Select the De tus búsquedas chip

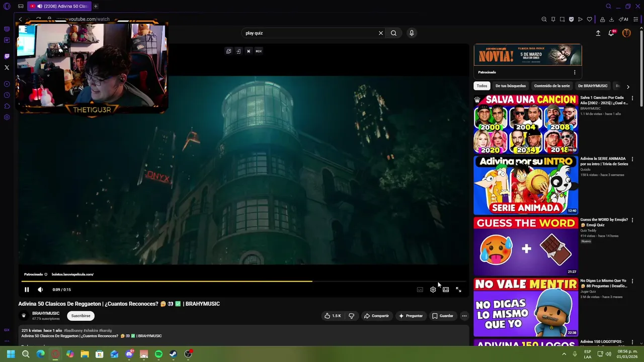(510, 86)
